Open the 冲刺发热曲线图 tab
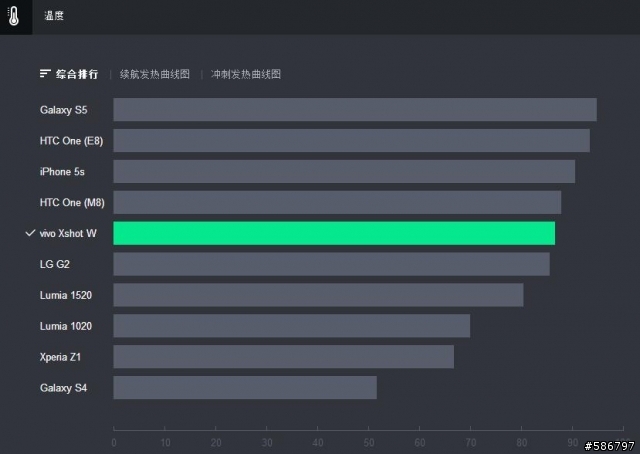 pos(246,74)
